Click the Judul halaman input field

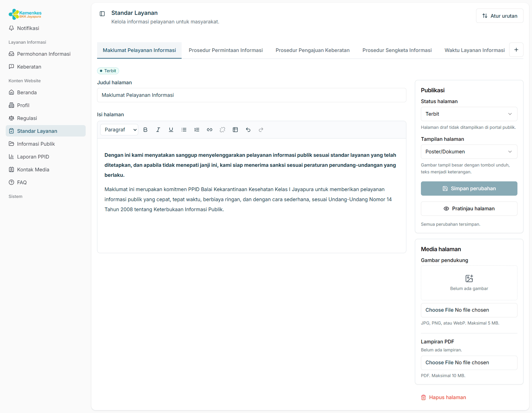[x=252, y=95]
